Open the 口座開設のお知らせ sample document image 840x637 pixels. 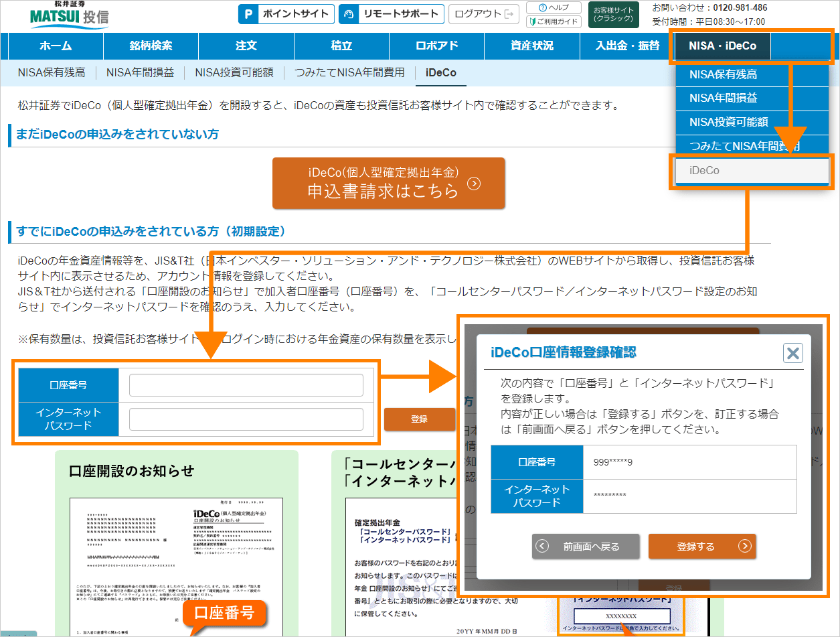pos(176,567)
